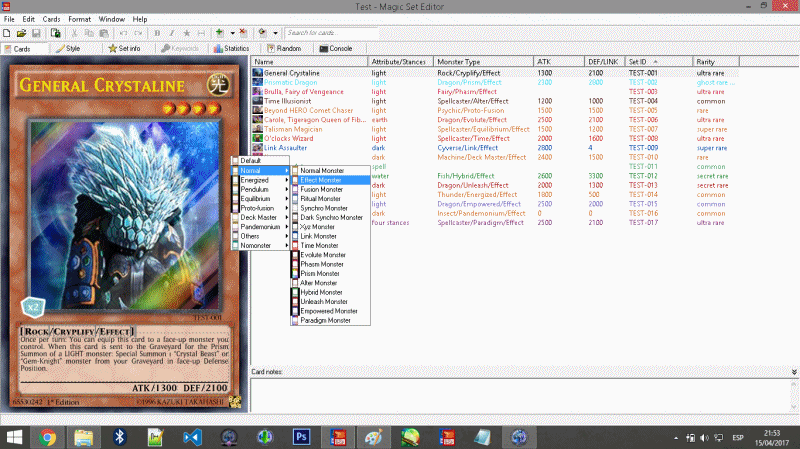Open rotate card dropdown arrow
Viewport: 800px width, 449px height.
[275, 33]
